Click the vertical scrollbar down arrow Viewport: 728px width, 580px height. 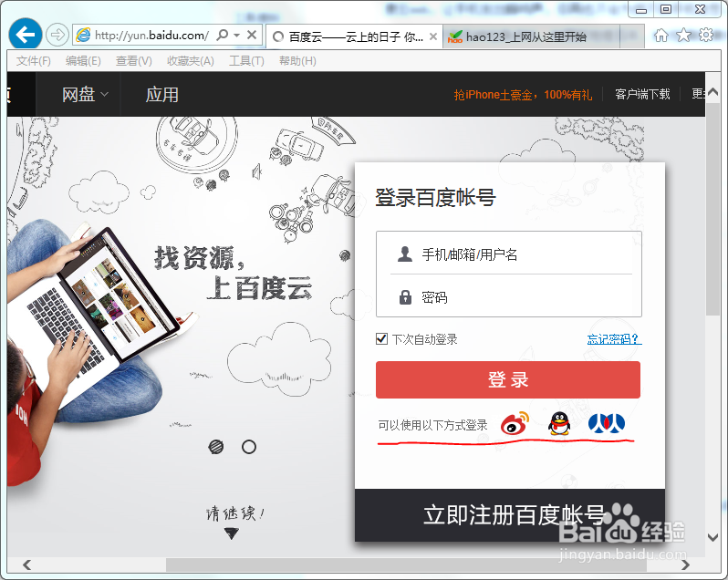tap(712, 537)
